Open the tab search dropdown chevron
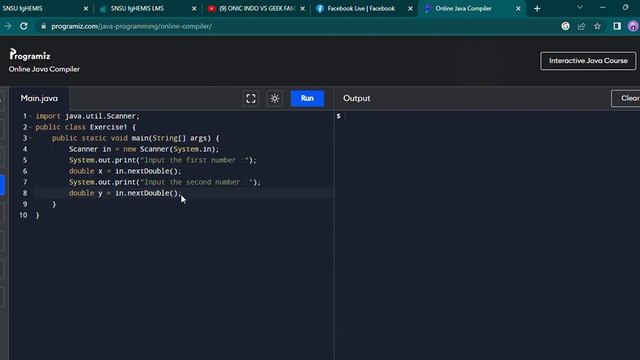 (580, 8)
